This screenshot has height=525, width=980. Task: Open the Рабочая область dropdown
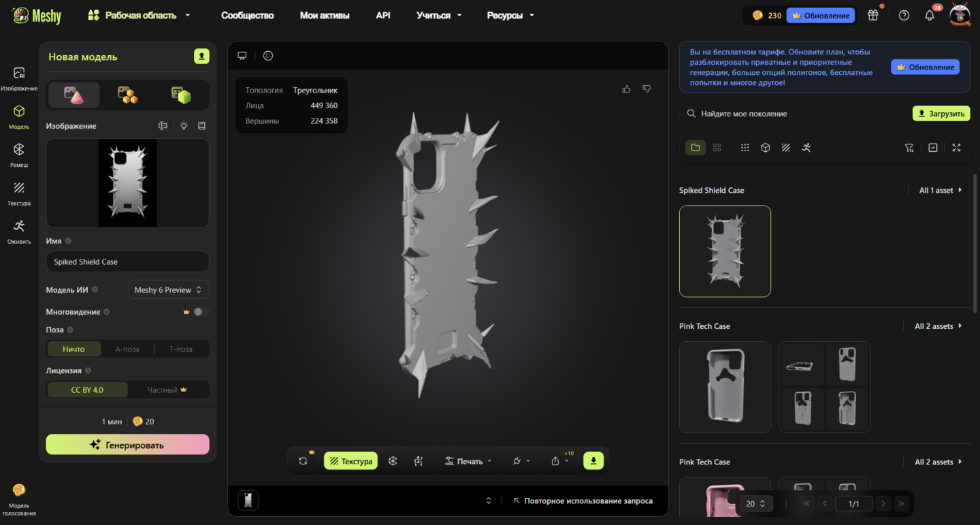point(140,15)
